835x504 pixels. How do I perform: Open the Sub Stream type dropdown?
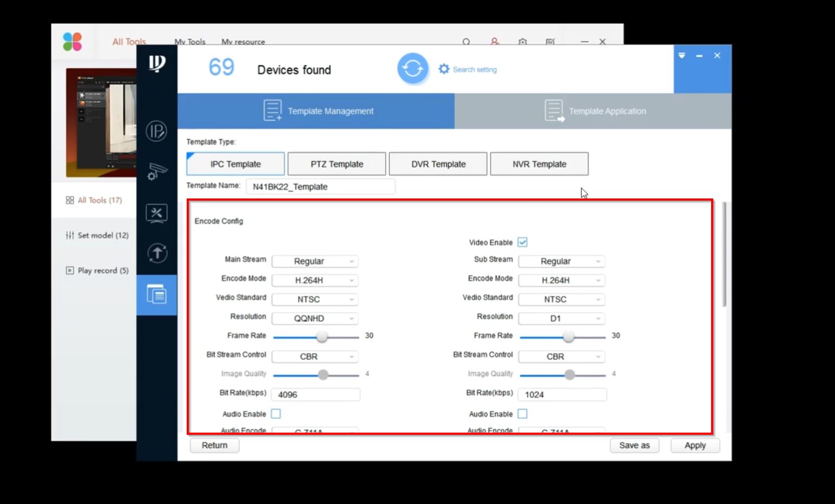(x=562, y=261)
